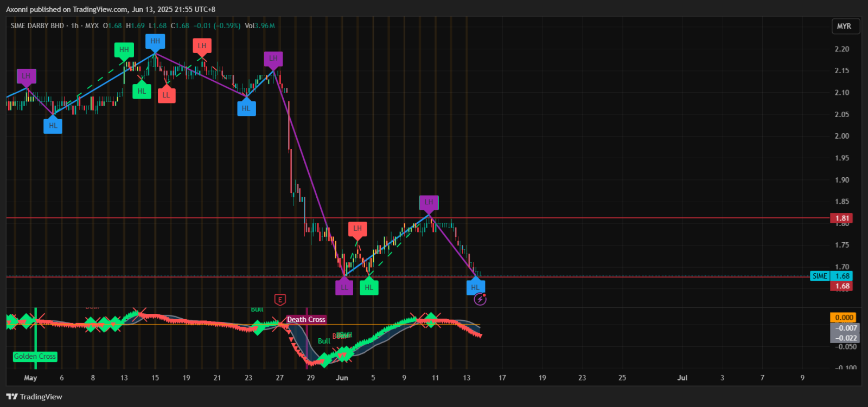The image size is (868, 407).
Task: Click the -0.050 indicator axis value
Action: [845, 347]
